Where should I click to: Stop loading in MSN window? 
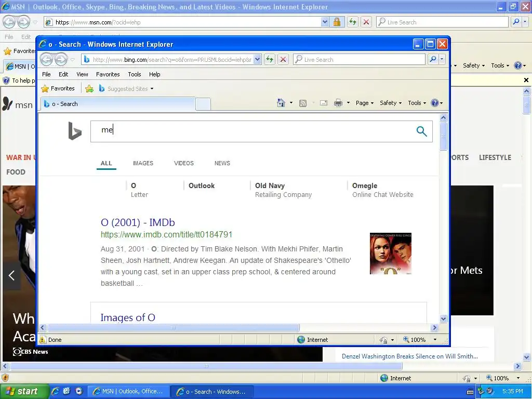pyautogui.click(x=366, y=22)
